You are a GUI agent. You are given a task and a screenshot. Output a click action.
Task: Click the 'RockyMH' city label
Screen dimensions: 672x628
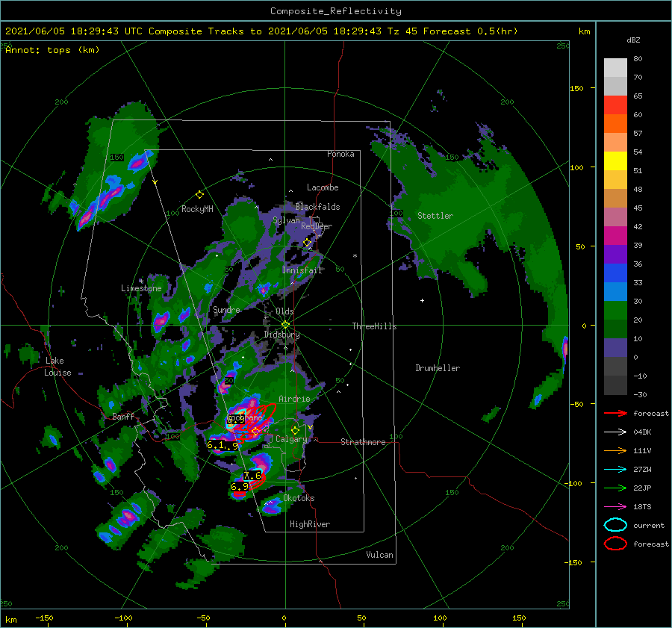(x=197, y=209)
